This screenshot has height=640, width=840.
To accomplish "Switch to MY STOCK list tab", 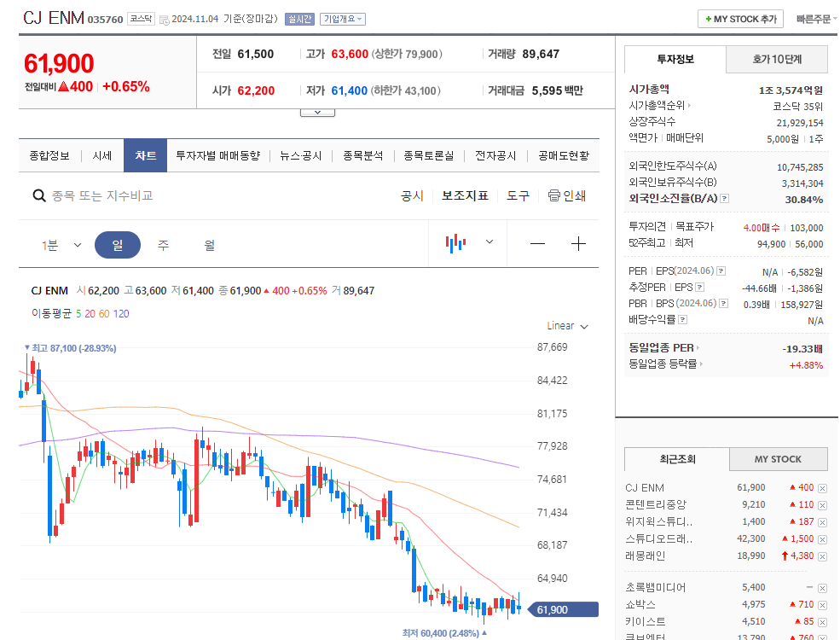I will pyautogui.click(x=778, y=459).
